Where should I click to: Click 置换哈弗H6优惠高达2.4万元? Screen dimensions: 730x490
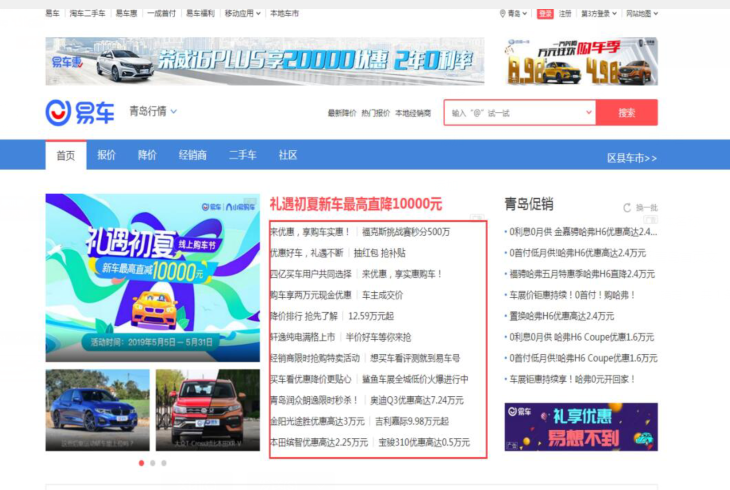click(x=561, y=316)
